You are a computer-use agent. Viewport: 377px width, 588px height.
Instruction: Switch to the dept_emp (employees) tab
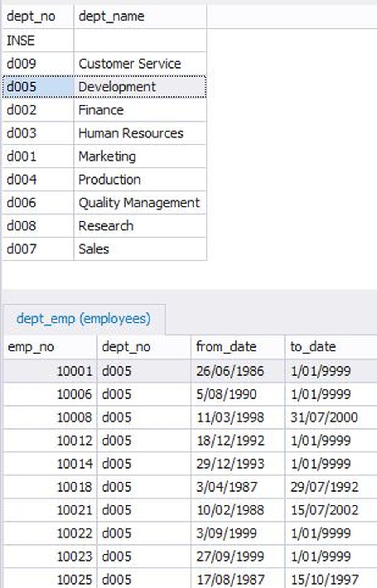pos(83,318)
